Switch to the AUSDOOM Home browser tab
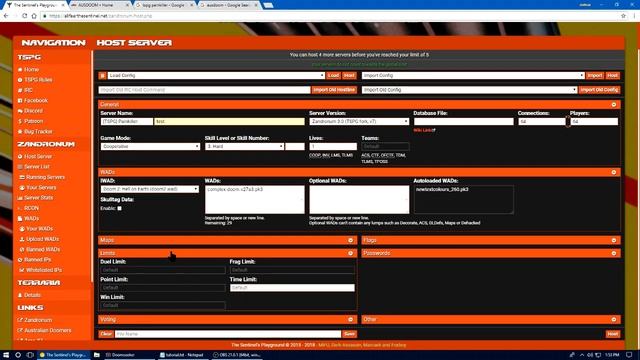Screen dimensions: 640x360 100,5
